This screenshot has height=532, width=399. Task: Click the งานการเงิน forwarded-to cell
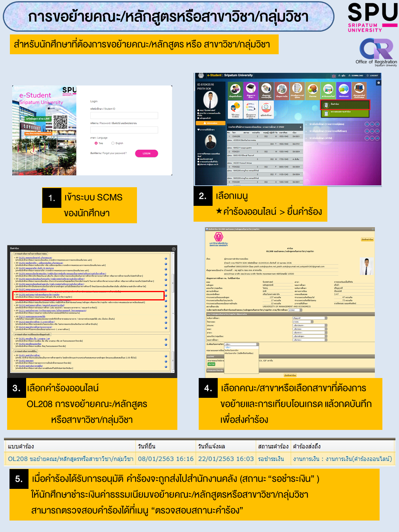coord(342,459)
